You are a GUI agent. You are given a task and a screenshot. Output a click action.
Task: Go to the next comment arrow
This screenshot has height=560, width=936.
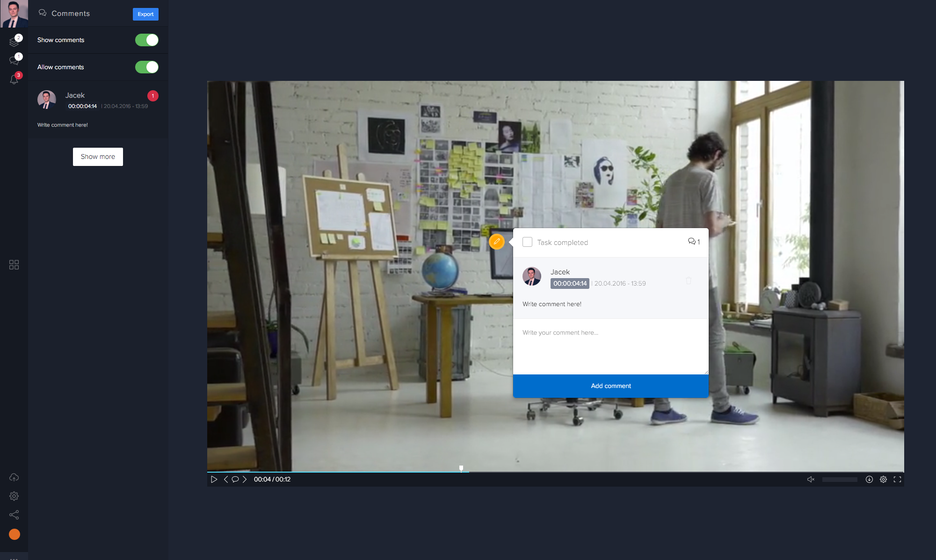[x=245, y=479]
